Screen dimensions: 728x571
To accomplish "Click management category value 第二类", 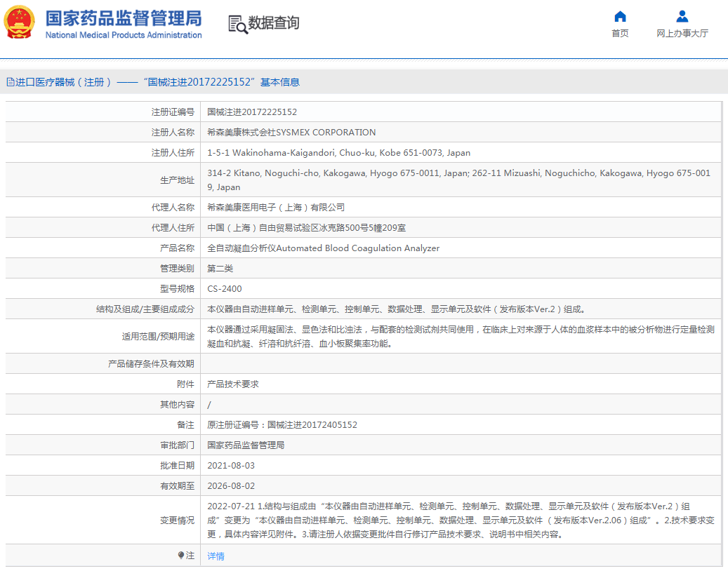I will (220, 269).
